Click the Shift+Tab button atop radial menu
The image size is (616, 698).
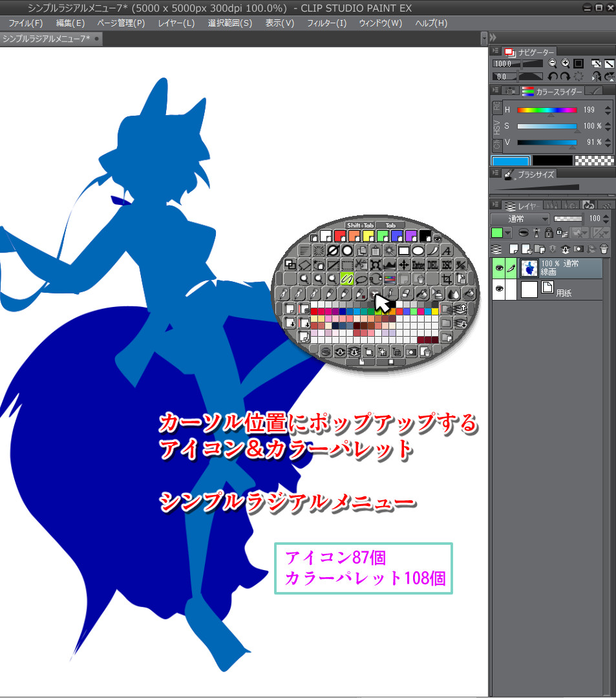pyautogui.click(x=360, y=225)
